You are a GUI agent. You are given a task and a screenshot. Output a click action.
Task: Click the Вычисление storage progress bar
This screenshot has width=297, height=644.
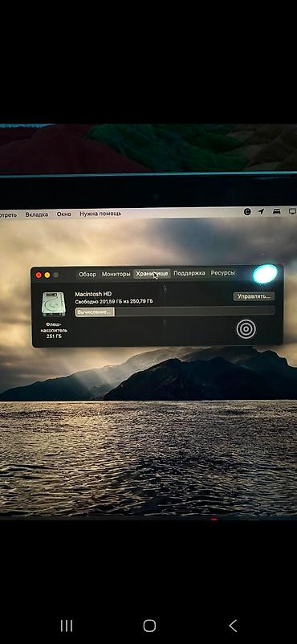(x=175, y=312)
